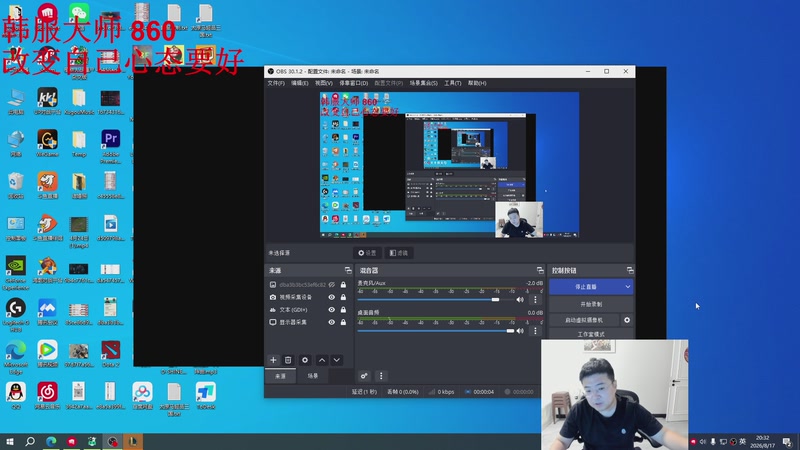Open the 停靠窗口(D) menu
The height and width of the screenshot is (450, 800).
tap(354, 83)
